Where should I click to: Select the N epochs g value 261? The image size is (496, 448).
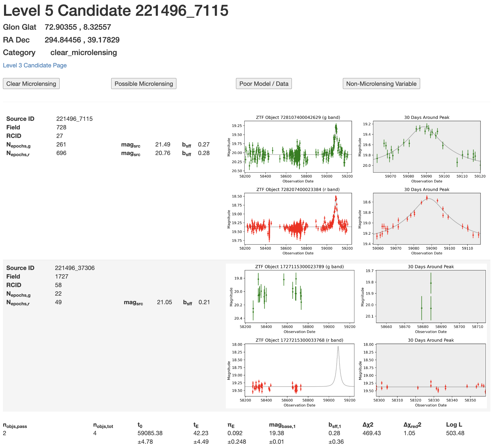point(61,144)
